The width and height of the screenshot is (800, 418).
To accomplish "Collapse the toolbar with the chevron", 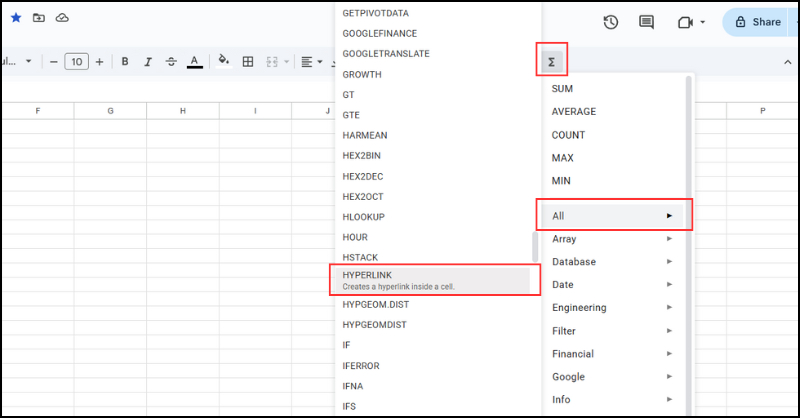I will point(788,62).
